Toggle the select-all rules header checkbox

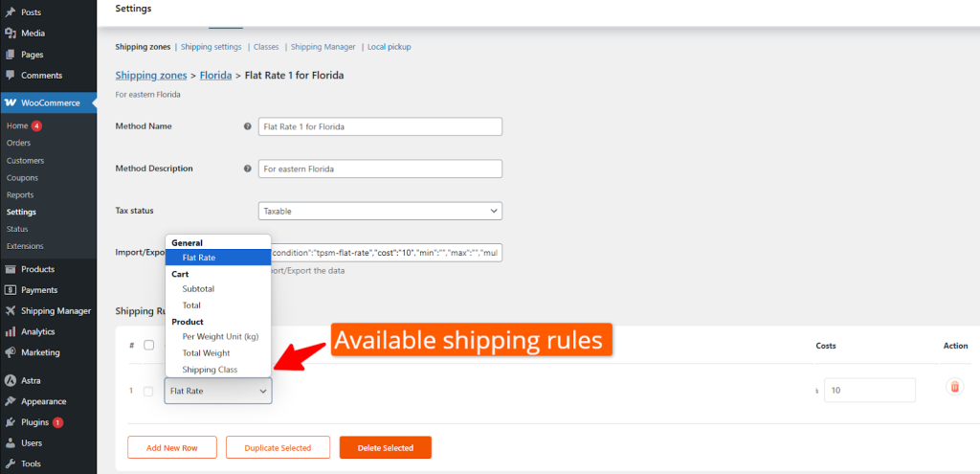(x=148, y=345)
